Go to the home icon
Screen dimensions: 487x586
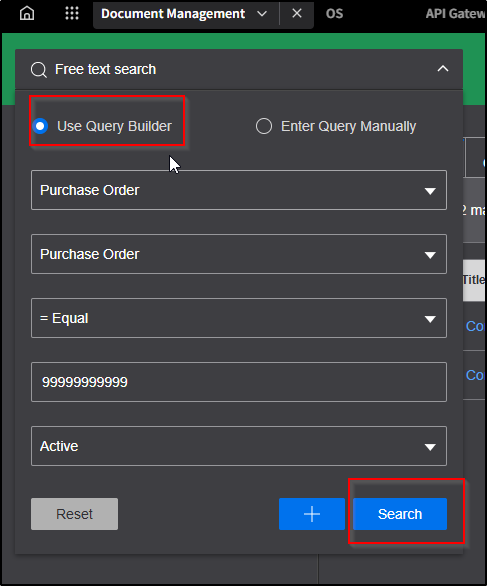[27, 13]
